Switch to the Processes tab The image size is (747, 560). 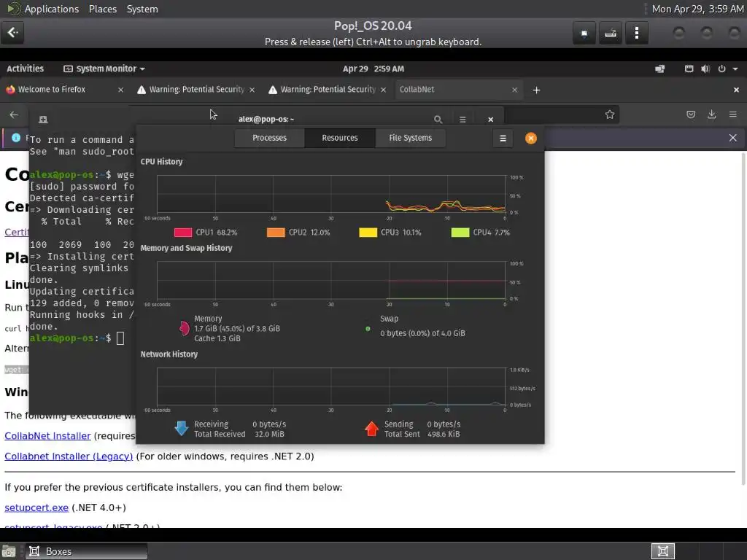coord(270,138)
